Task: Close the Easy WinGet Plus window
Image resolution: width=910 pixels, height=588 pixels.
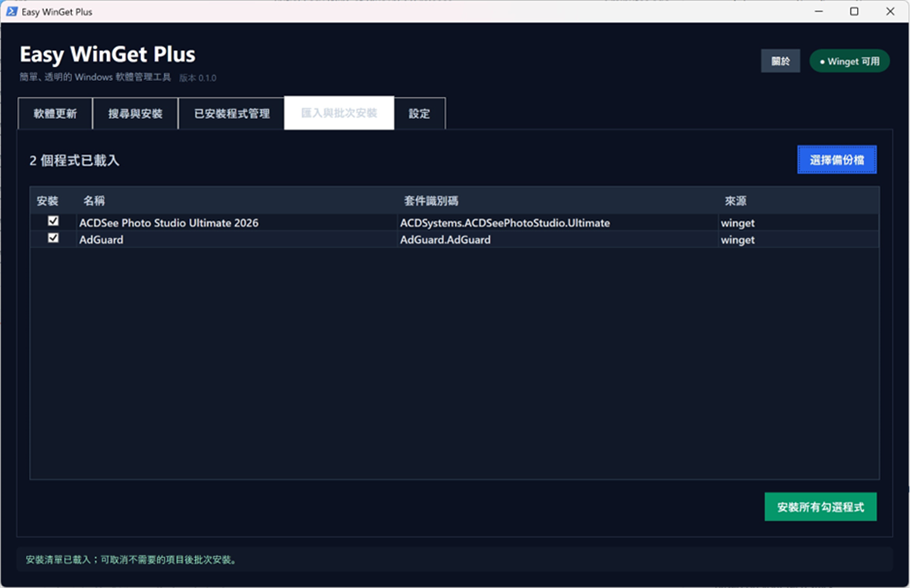Action: coord(890,11)
